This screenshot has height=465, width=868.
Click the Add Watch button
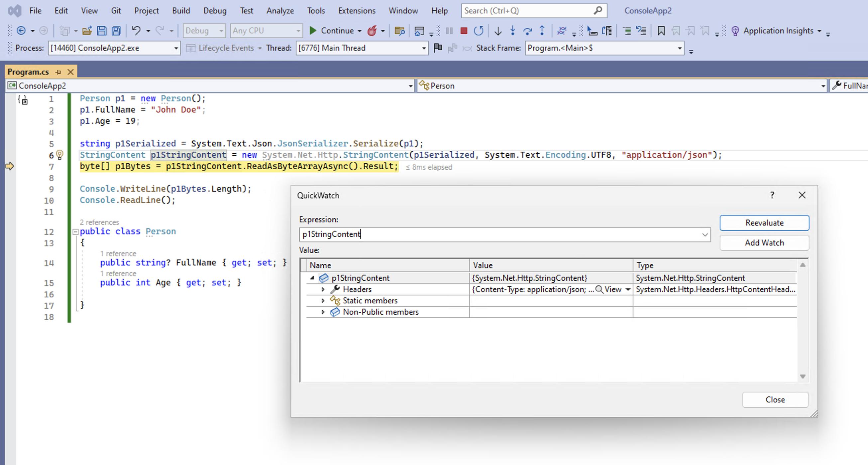(x=764, y=242)
